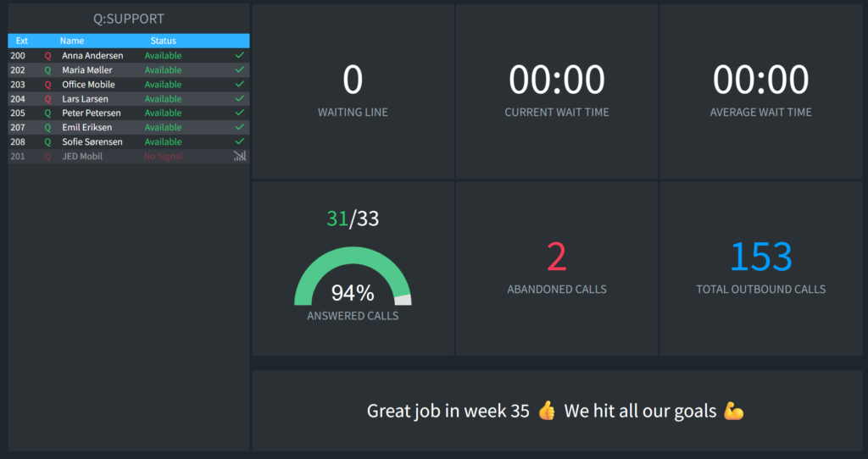Click the Available status of Anna Andersen
Image resolution: width=868 pixels, height=459 pixels.
(164, 56)
